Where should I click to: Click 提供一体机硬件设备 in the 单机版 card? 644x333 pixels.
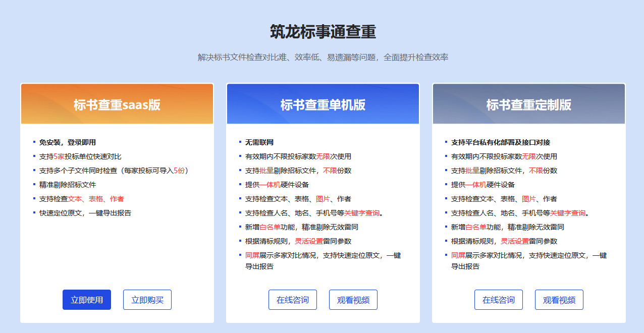[277, 185]
